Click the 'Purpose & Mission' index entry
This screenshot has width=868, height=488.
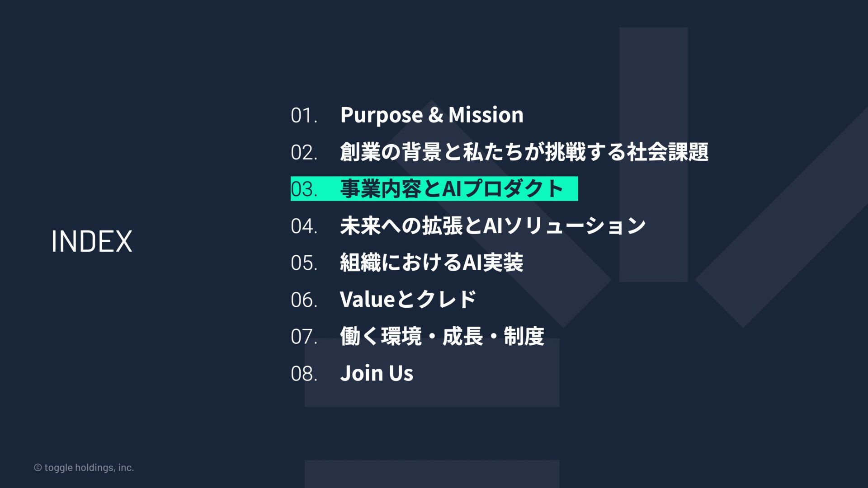point(432,115)
